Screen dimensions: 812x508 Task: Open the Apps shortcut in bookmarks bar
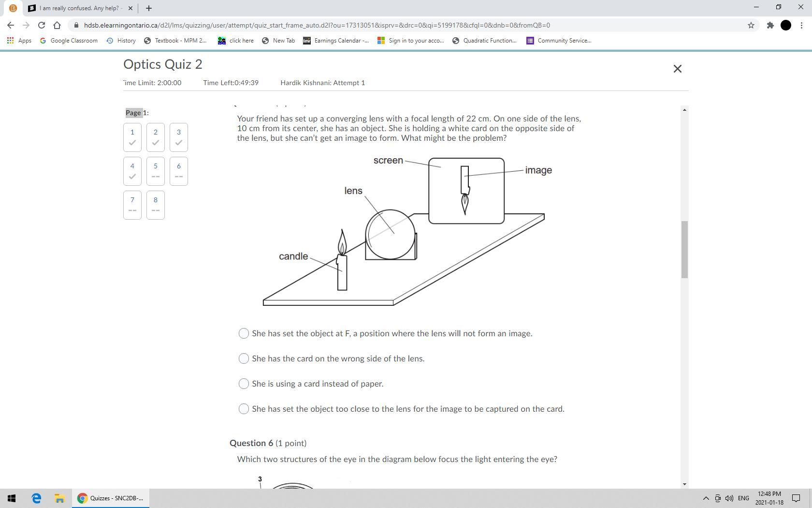[19, 41]
